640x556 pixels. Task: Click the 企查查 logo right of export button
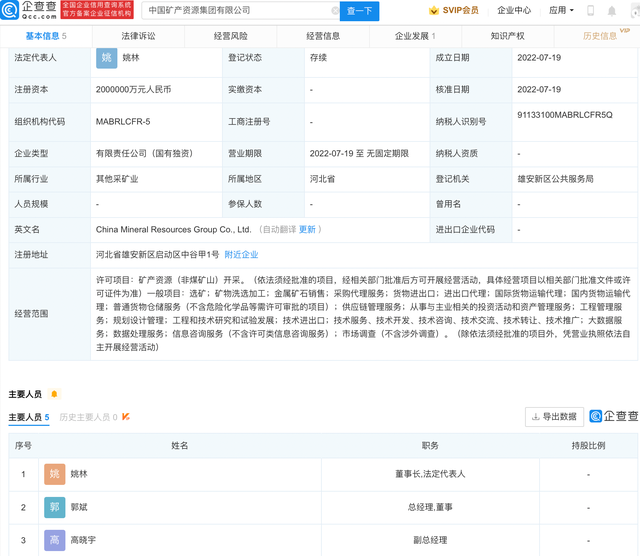click(614, 416)
